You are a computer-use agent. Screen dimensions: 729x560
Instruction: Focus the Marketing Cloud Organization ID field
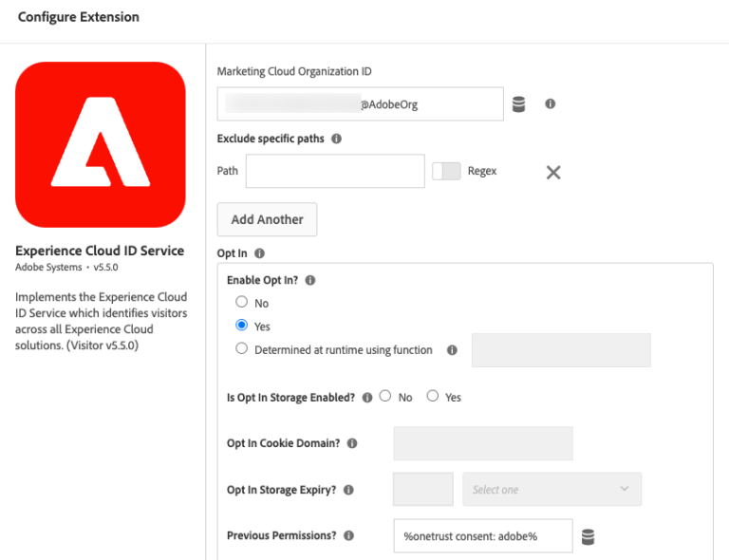point(361,104)
